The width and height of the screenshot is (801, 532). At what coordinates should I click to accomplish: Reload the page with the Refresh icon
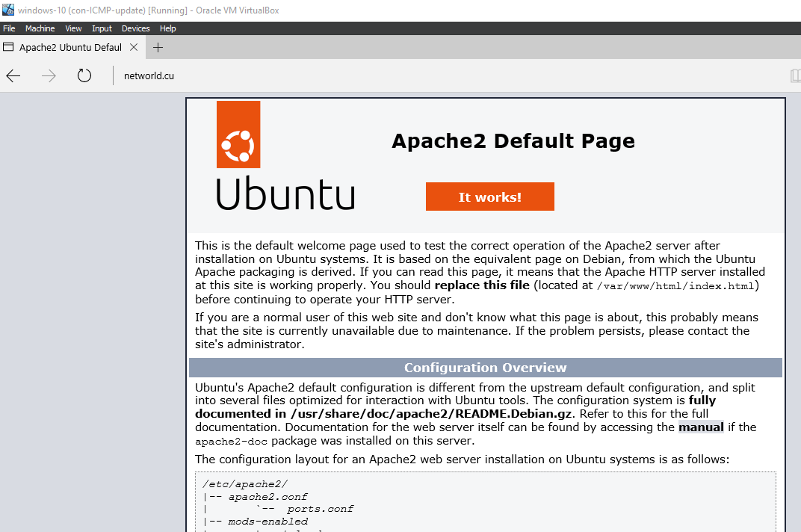click(84, 75)
